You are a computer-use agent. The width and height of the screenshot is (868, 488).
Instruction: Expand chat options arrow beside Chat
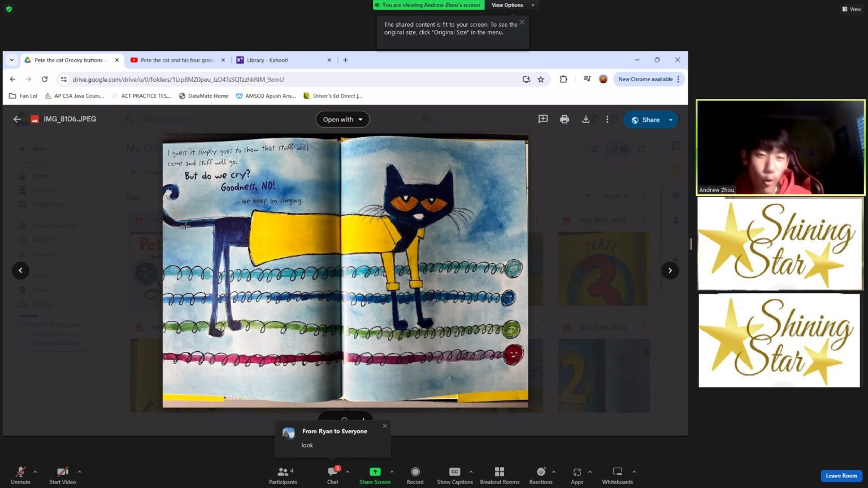click(x=348, y=472)
